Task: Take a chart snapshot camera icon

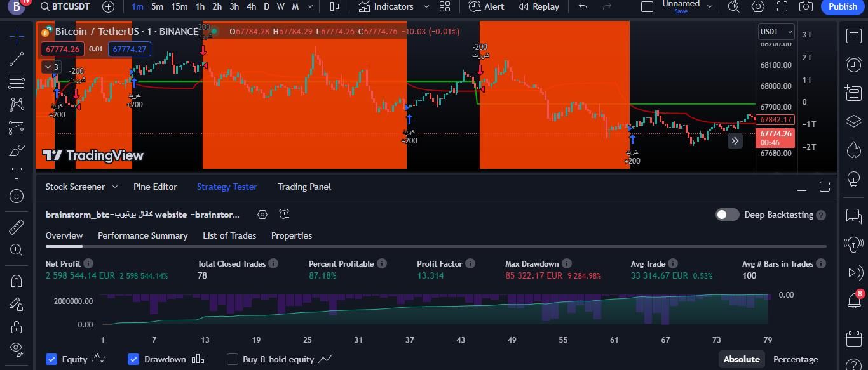Action: click(x=806, y=6)
